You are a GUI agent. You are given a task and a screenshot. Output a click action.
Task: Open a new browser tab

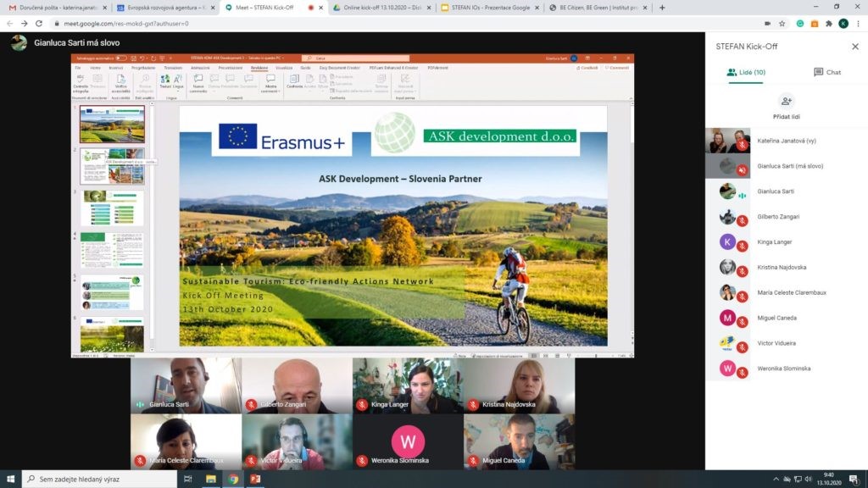[662, 8]
